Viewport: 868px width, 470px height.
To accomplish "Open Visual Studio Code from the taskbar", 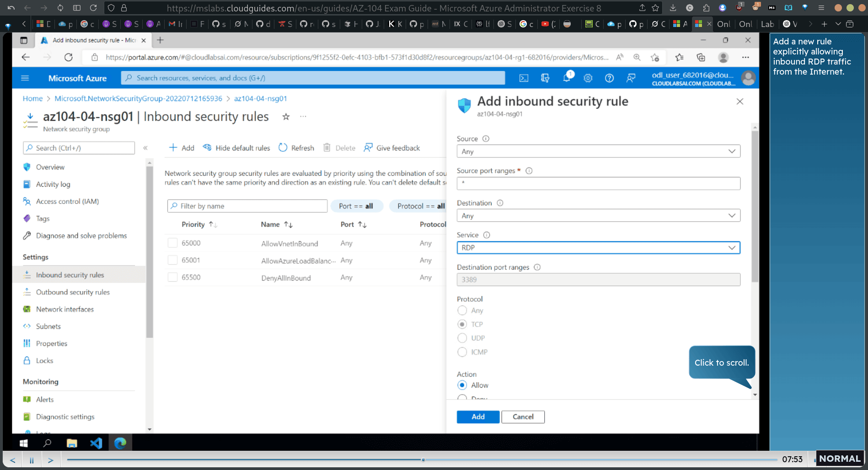I will click(96, 443).
